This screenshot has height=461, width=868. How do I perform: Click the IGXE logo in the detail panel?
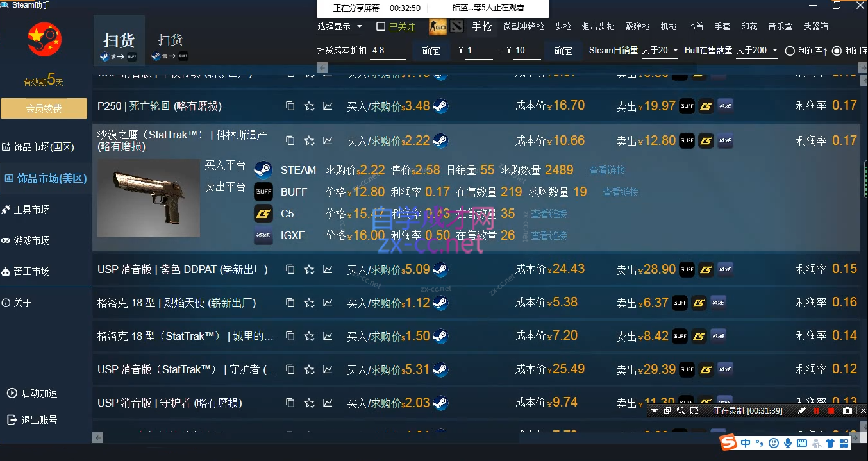[x=263, y=235]
